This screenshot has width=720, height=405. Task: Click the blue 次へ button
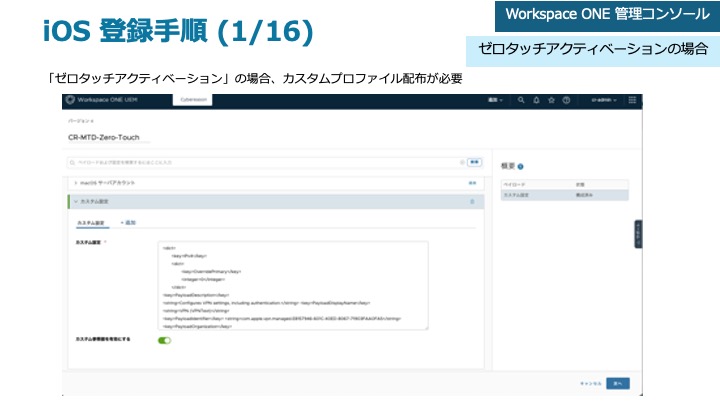pos(618,383)
